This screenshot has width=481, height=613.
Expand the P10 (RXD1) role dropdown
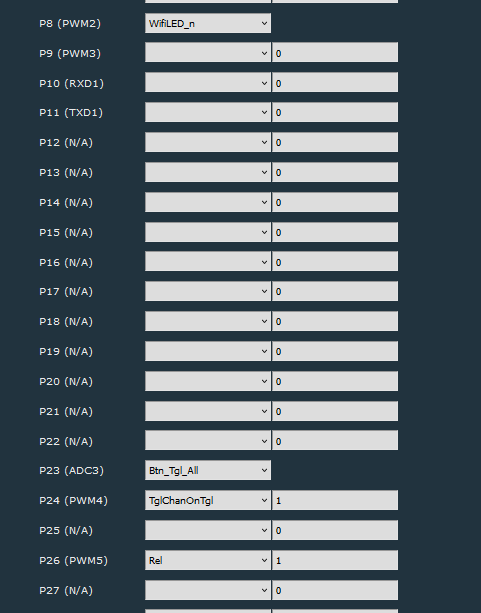208,82
